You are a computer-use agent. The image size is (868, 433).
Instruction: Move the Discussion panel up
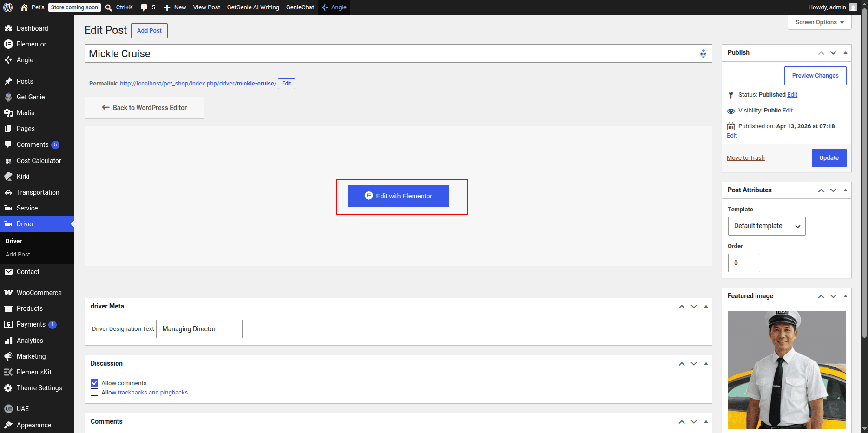[x=682, y=363]
